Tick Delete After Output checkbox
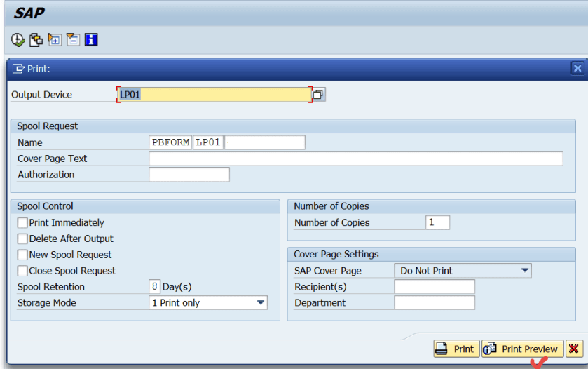 tap(22, 239)
